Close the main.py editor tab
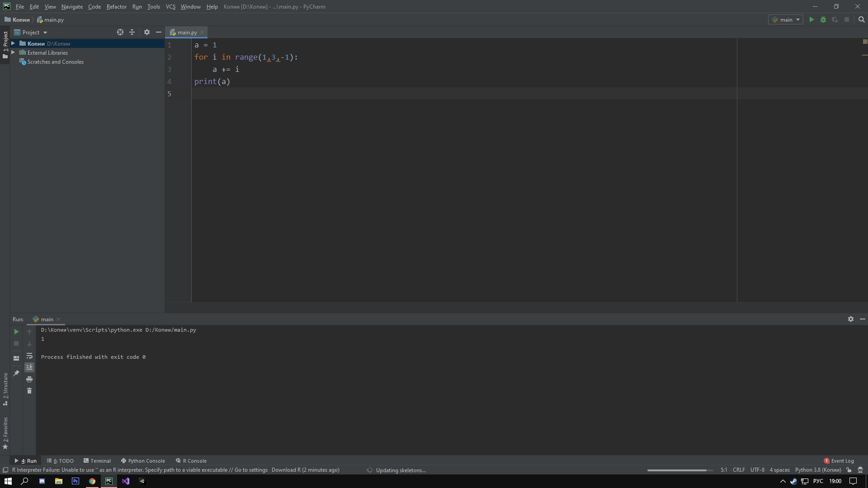868x488 pixels. click(x=202, y=32)
